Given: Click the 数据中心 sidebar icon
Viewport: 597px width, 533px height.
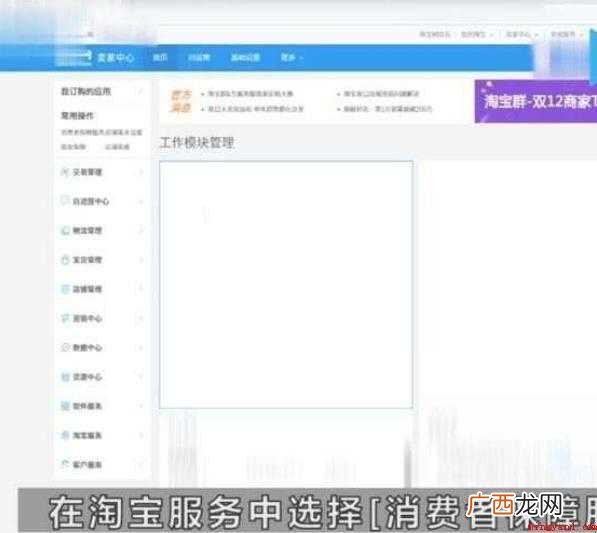Looking at the screenshot, I should (65, 347).
